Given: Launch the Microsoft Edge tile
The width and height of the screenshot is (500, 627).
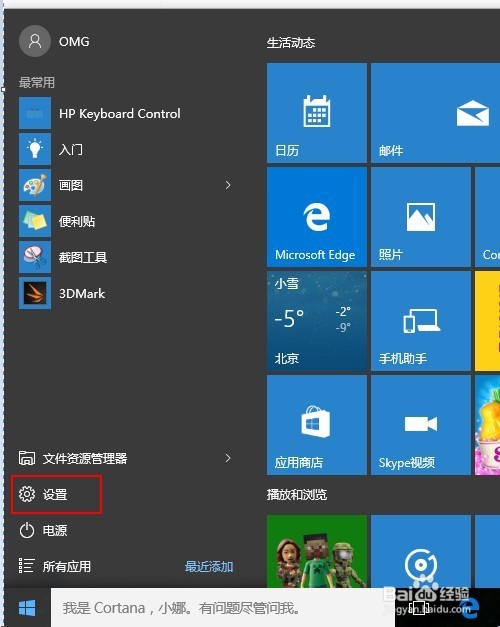Looking at the screenshot, I should point(317,217).
